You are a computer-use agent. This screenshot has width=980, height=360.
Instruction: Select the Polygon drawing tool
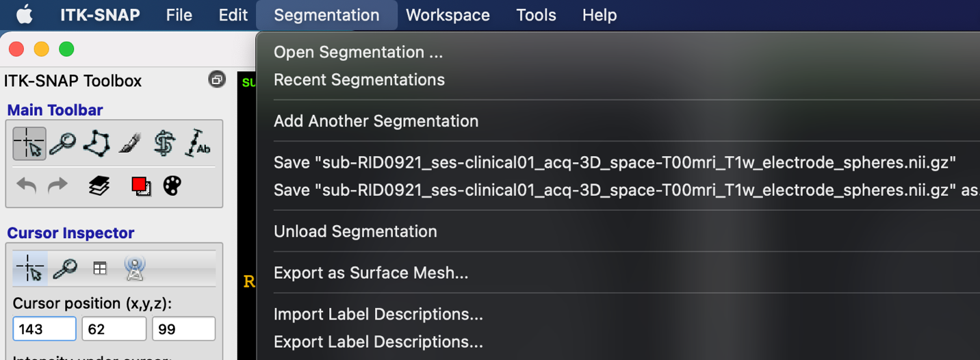coord(96,144)
